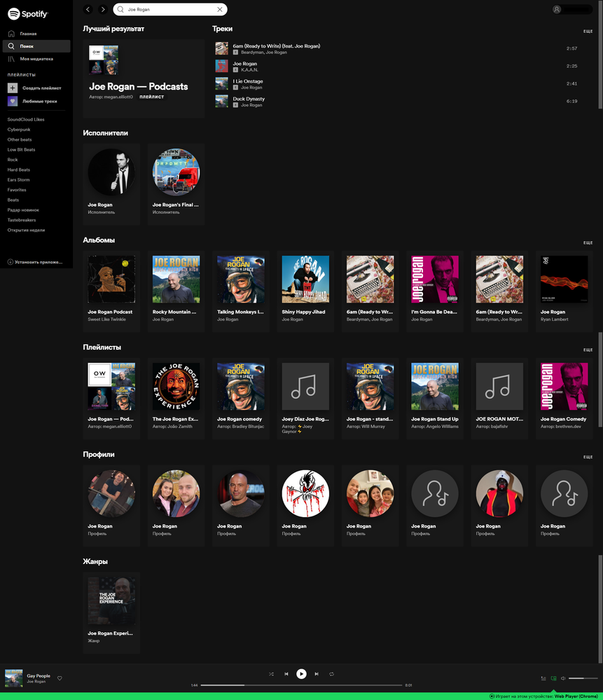Open the Shiny Happy Jihad album
Screen dimensions: 603x700
[306, 291]
